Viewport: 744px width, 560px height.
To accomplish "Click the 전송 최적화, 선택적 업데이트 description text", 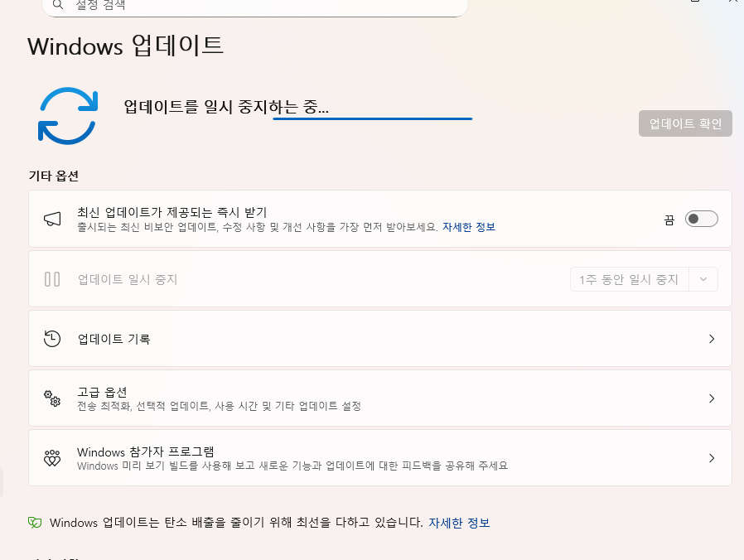I will point(220,406).
